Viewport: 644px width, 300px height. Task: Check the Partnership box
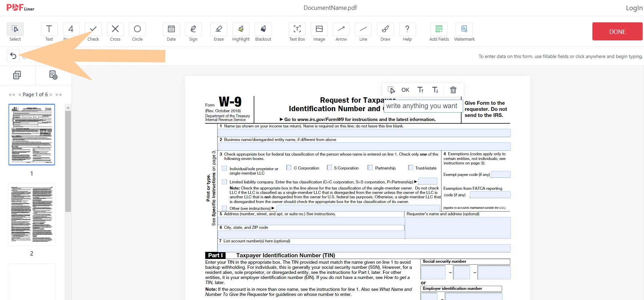pyautogui.click(x=370, y=167)
